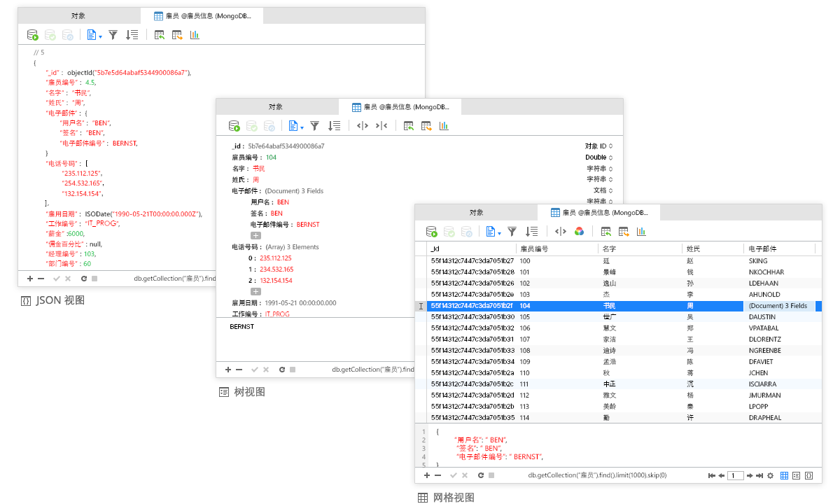Viewport: 840px width, 504px height.
Task: Click collapse all icon in tree view toolbar
Action: 381,126
